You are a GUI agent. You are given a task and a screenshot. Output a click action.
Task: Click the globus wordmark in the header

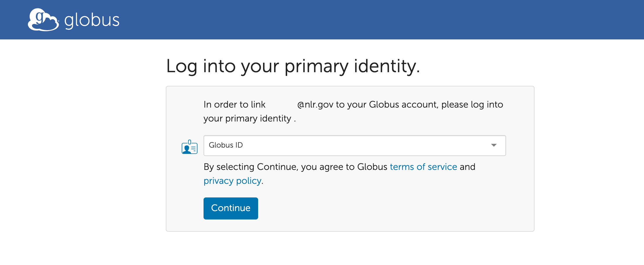(x=91, y=20)
